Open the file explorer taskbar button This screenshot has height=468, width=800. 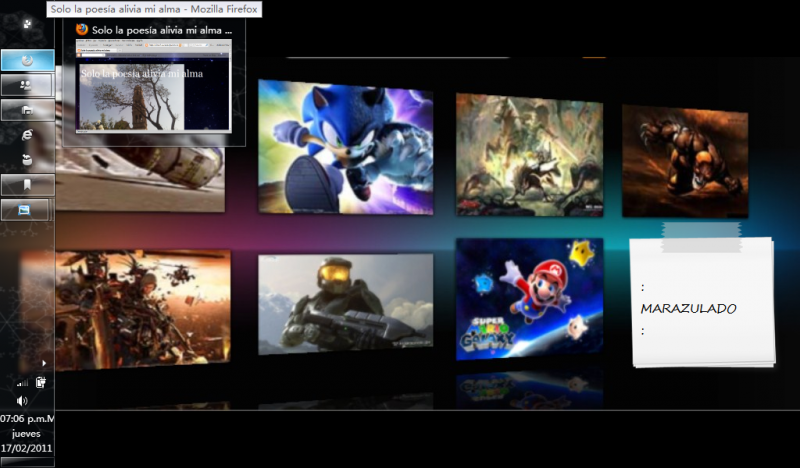[27, 110]
